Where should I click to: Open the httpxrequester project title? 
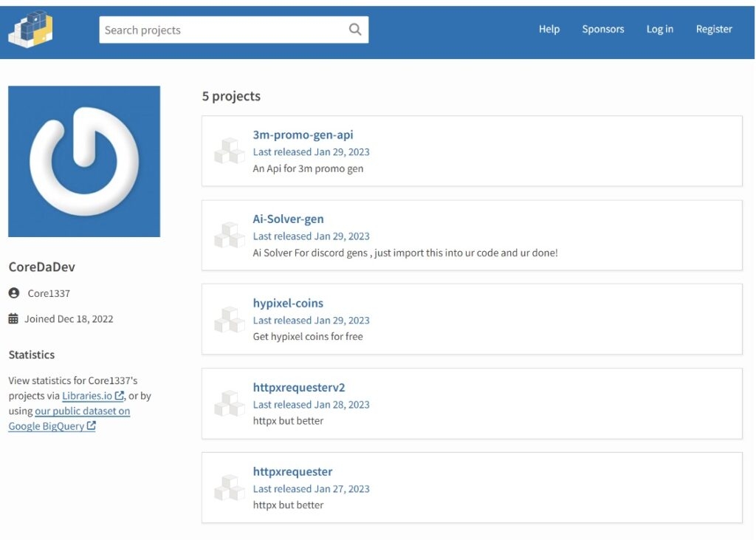pos(292,471)
